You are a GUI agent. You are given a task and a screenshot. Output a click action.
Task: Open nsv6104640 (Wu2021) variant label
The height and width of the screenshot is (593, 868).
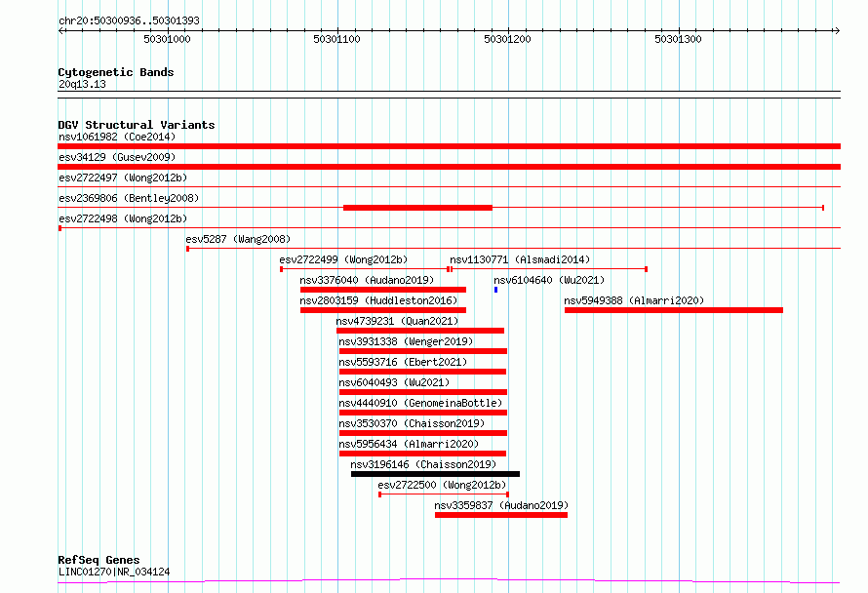(x=549, y=280)
